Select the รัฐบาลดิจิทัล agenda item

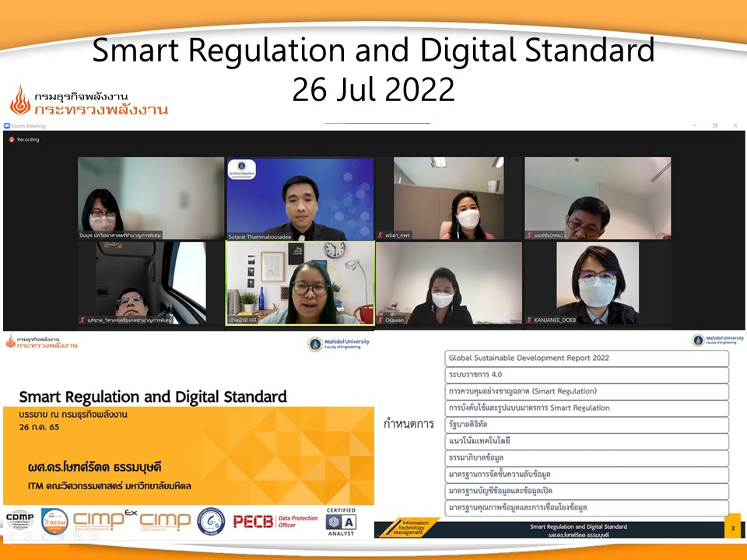[x=587, y=425]
